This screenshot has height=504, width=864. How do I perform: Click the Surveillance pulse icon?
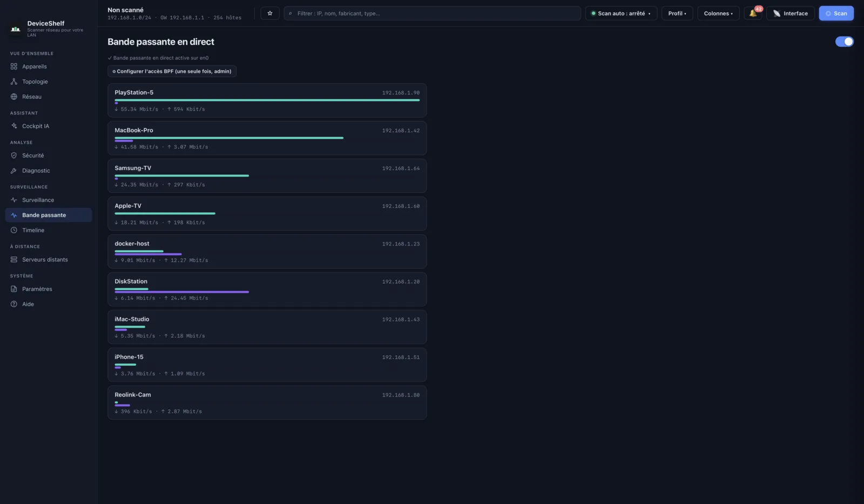[x=14, y=200]
